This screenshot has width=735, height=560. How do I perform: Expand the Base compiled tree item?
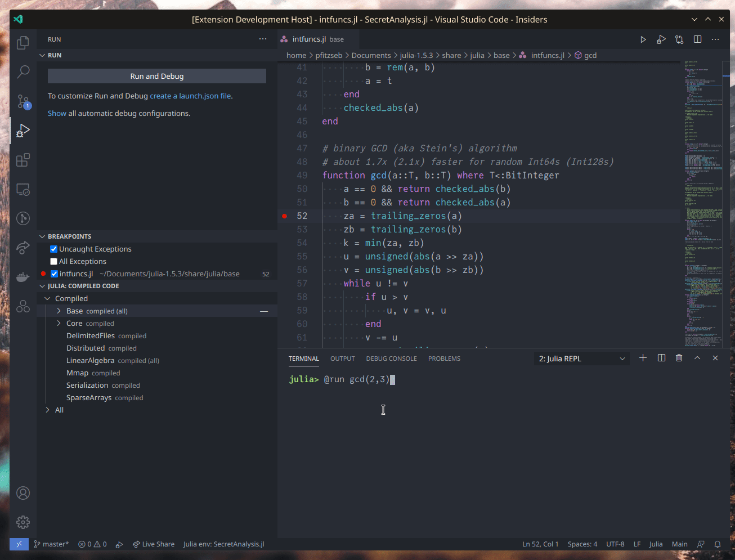60,311
